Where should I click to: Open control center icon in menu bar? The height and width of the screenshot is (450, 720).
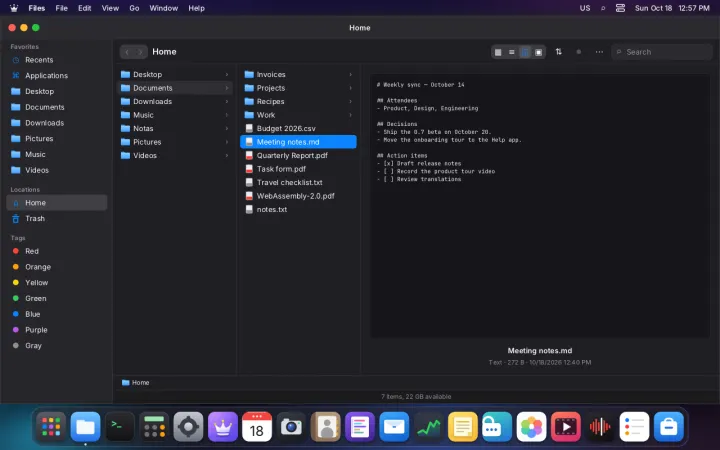620,8
